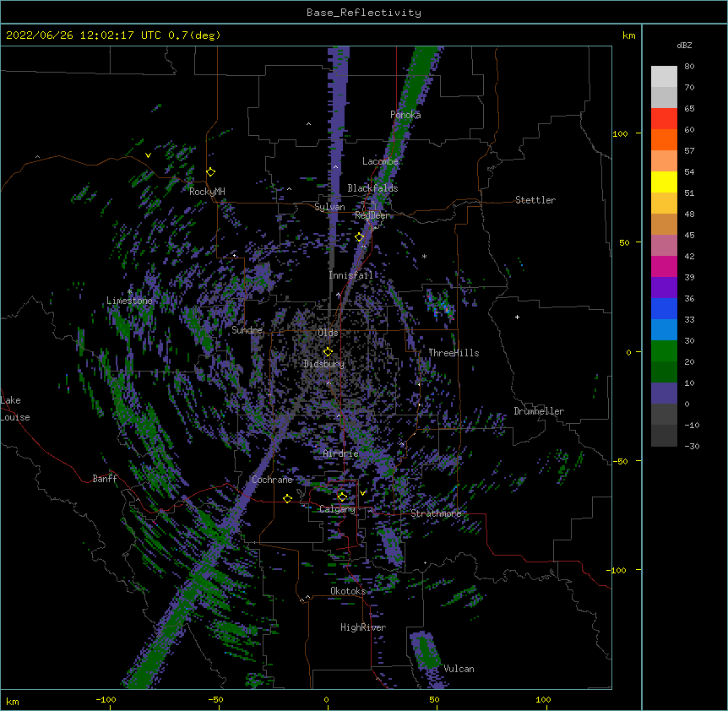Click the vertical axis tick label -50
728x711 pixels.
click(620, 461)
